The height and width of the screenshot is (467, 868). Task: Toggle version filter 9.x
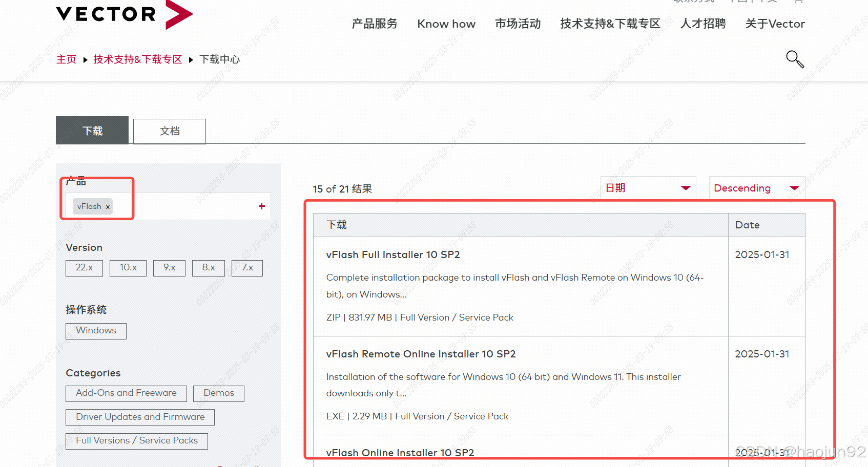click(x=169, y=268)
